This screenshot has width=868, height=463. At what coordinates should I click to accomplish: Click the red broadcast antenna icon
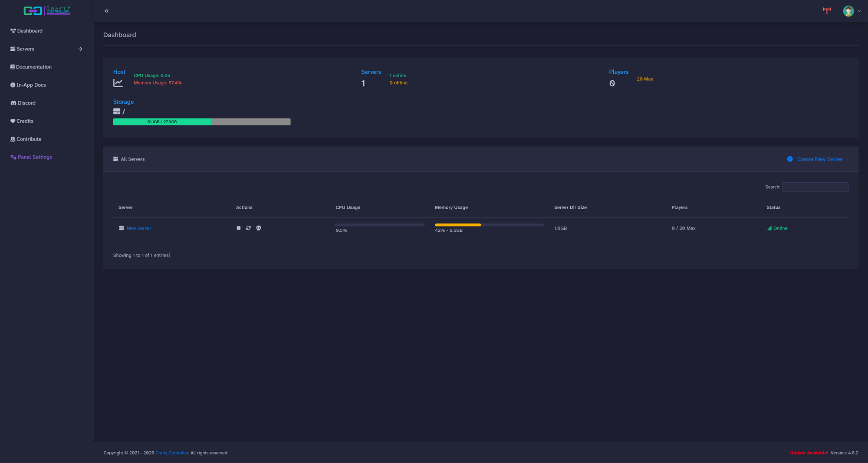pos(827,10)
